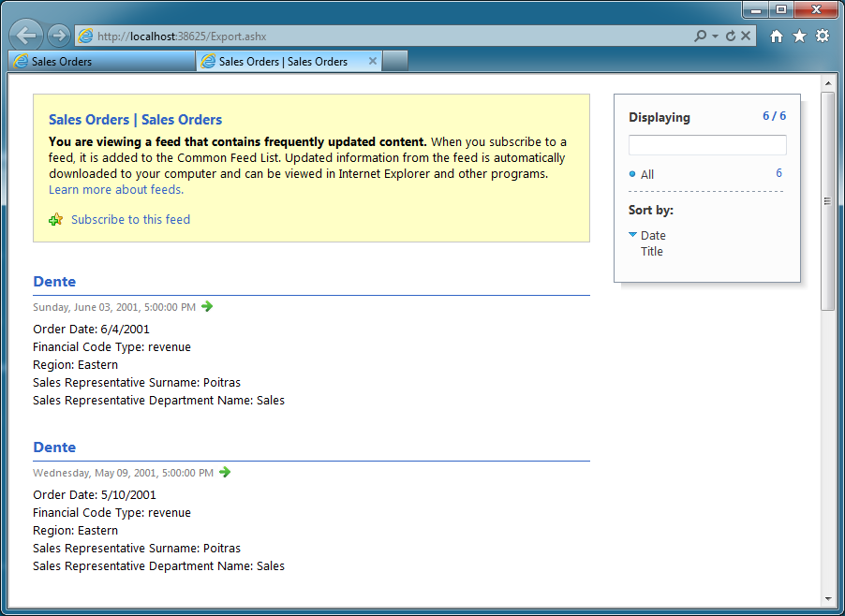Viewport: 845px width, 616px height.
Task: Sort feed by Date
Action: tap(653, 235)
